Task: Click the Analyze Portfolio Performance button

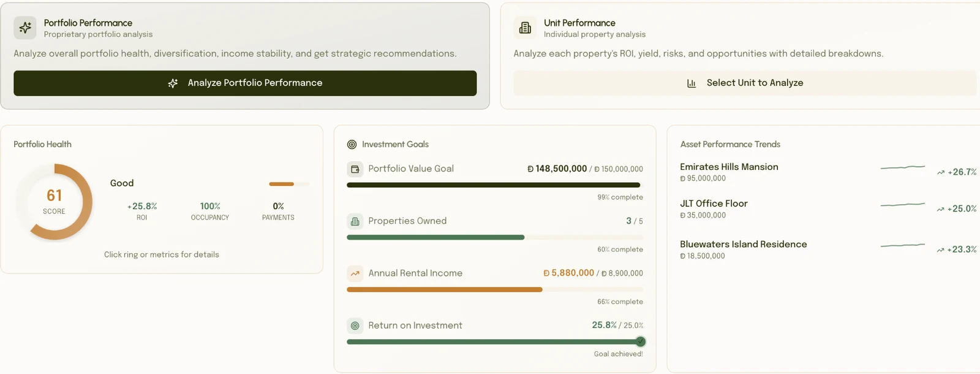Action: 245,83
